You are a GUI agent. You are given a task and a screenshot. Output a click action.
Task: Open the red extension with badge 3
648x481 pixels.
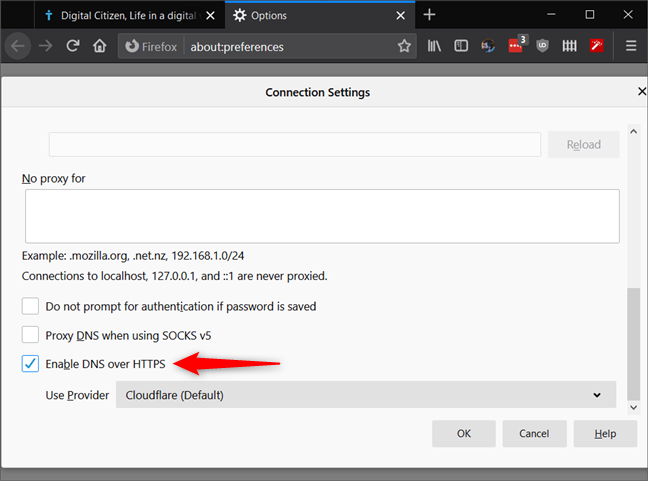coord(516,45)
